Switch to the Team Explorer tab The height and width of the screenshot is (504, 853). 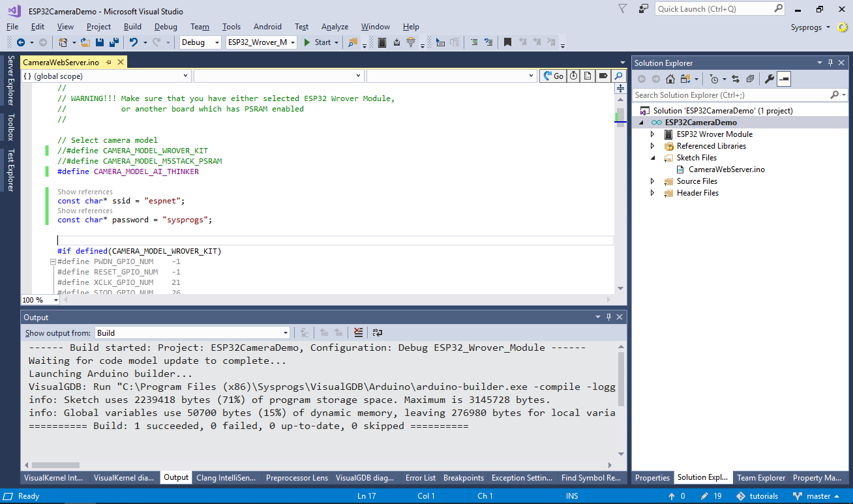761,478
